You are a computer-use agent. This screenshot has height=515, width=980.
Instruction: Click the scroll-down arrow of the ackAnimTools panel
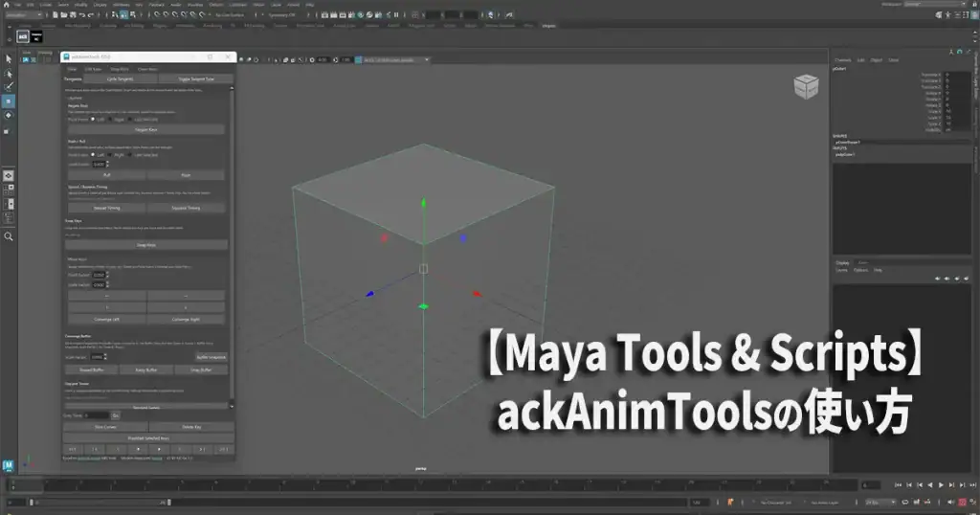(232, 406)
